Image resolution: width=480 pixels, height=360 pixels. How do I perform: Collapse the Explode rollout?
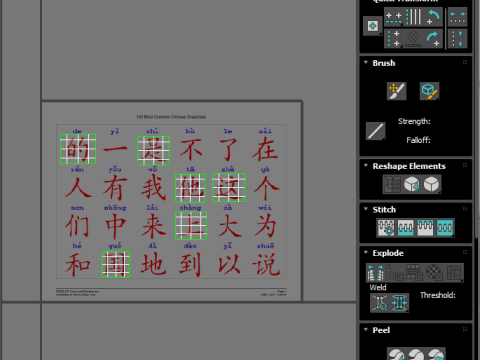pyautogui.click(x=366, y=253)
